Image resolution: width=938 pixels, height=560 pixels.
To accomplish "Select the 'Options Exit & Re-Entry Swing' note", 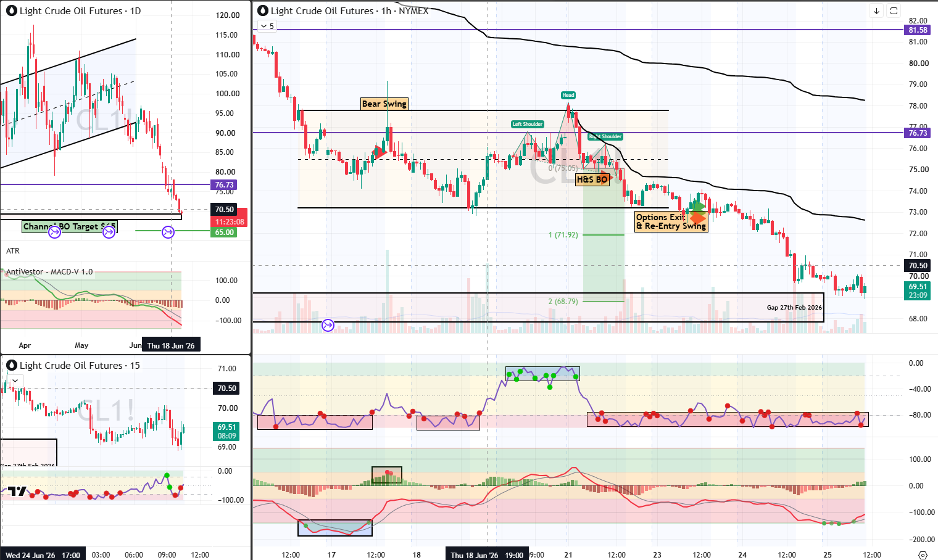I will (x=671, y=221).
